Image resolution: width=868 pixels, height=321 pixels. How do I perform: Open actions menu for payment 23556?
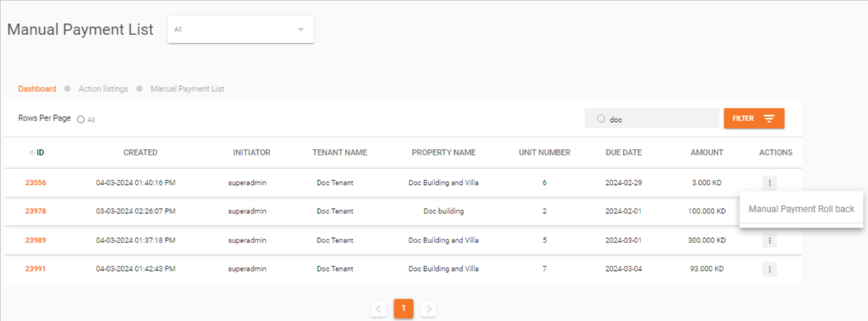pos(769,182)
